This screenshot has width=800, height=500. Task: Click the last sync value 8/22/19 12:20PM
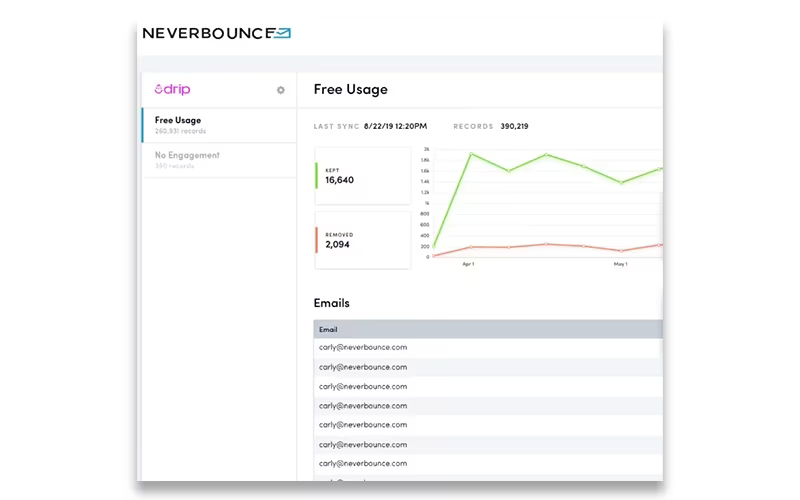[x=395, y=126]
